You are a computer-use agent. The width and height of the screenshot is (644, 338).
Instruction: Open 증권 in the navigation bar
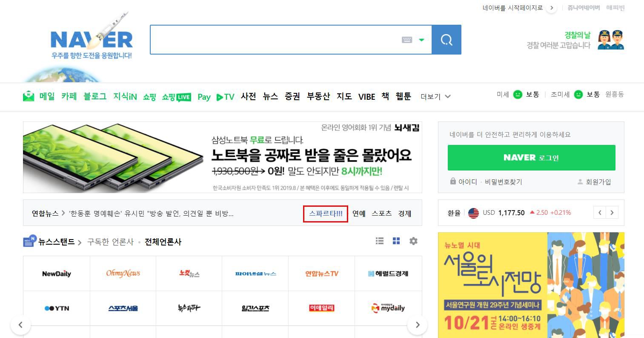pos(292,97)
